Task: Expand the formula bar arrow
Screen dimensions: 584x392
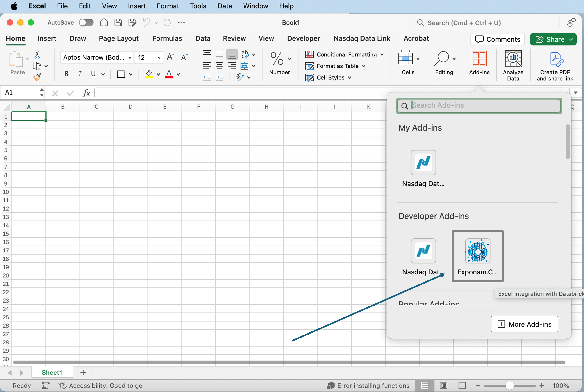Action: pyautogui.click(x=575, y=93)
